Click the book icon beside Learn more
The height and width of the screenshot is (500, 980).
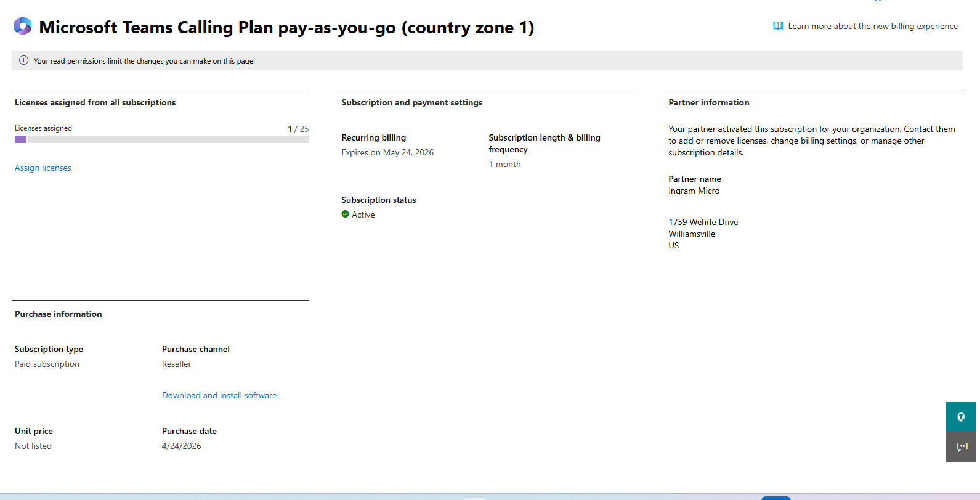pos(778,26)
